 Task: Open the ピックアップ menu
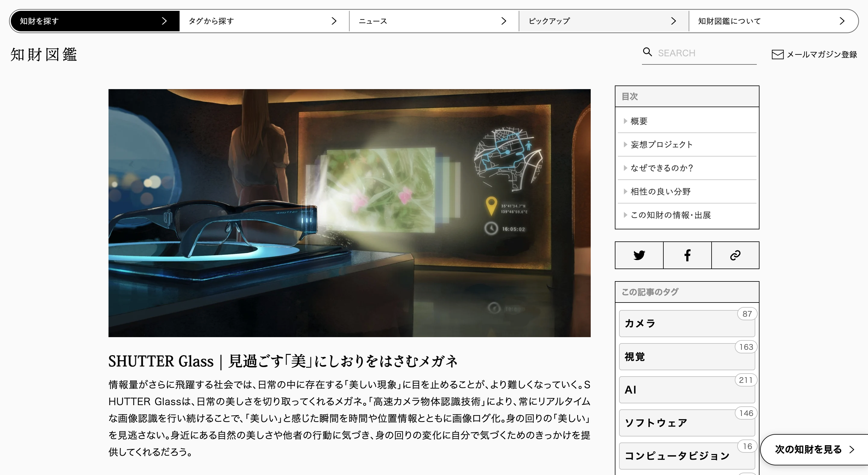pos(603,21)
